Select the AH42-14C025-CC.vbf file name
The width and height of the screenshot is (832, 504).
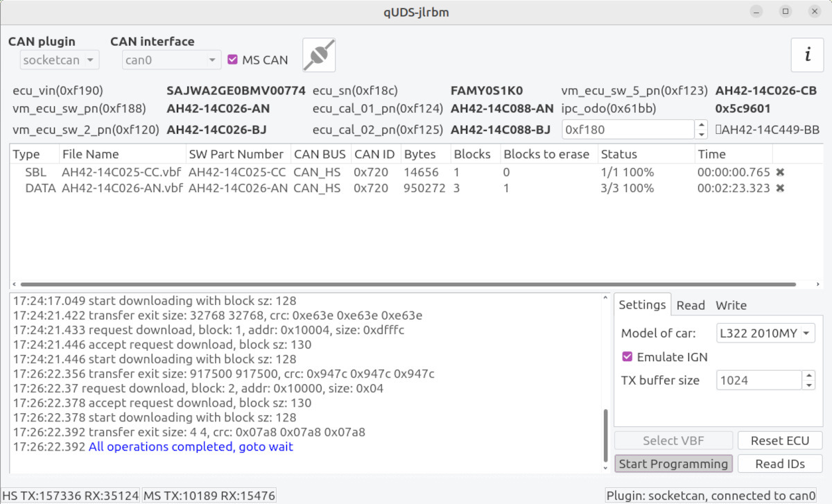pos(122,172)
